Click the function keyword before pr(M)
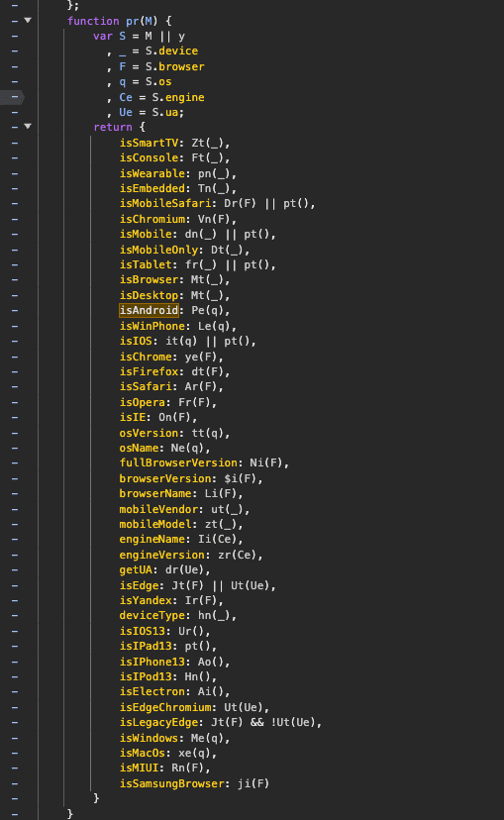 (x=93, y=21)
